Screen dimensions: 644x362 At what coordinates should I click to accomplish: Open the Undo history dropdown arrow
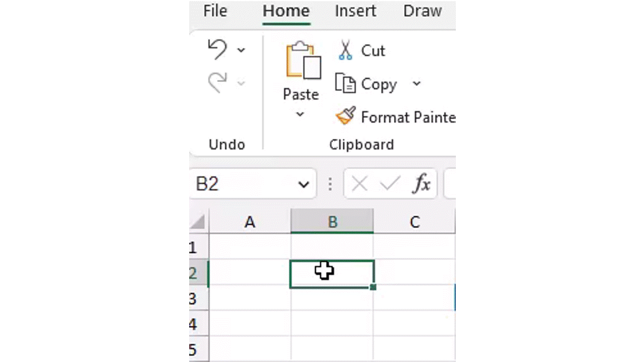pyautogui.click(x=241, y=50)
